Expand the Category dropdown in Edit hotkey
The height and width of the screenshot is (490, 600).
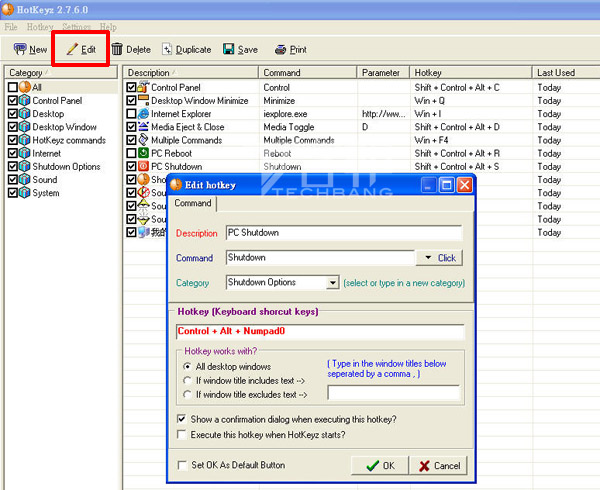tap(333, 283)
